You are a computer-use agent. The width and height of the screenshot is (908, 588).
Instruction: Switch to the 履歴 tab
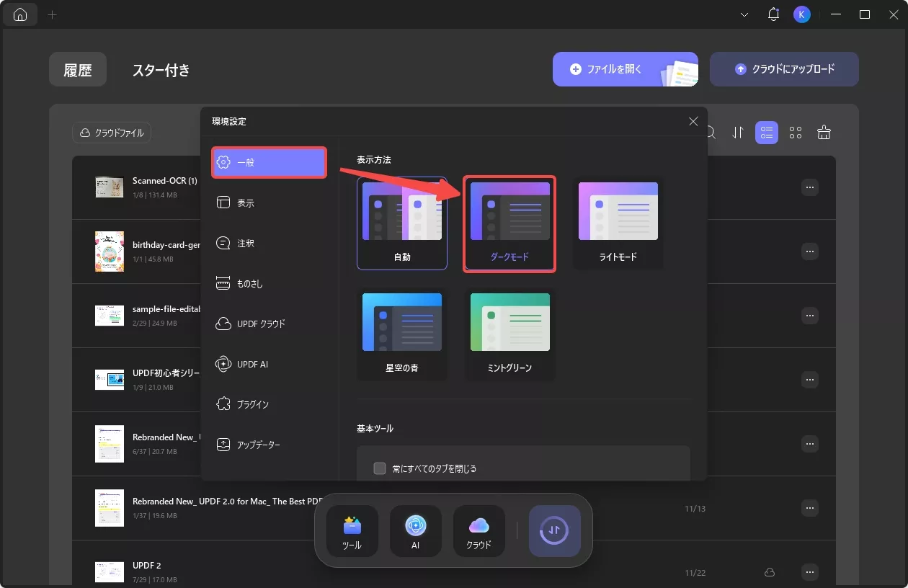click(x=78, y=70)
